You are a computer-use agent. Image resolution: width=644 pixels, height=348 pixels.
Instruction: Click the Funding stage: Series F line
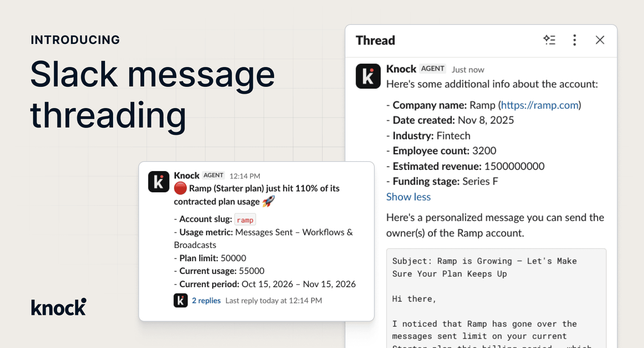pos(442,181)
